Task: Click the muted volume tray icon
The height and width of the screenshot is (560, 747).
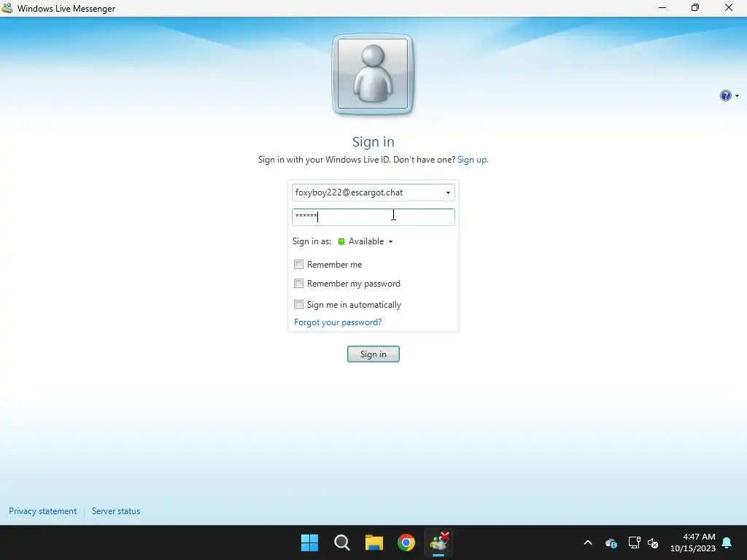Action: [x=653, y=542]
